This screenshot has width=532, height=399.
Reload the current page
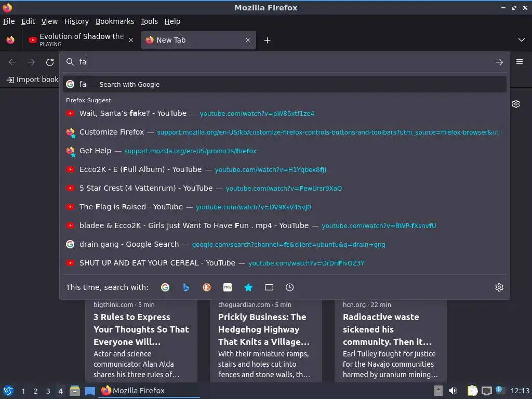pos(50,62)
